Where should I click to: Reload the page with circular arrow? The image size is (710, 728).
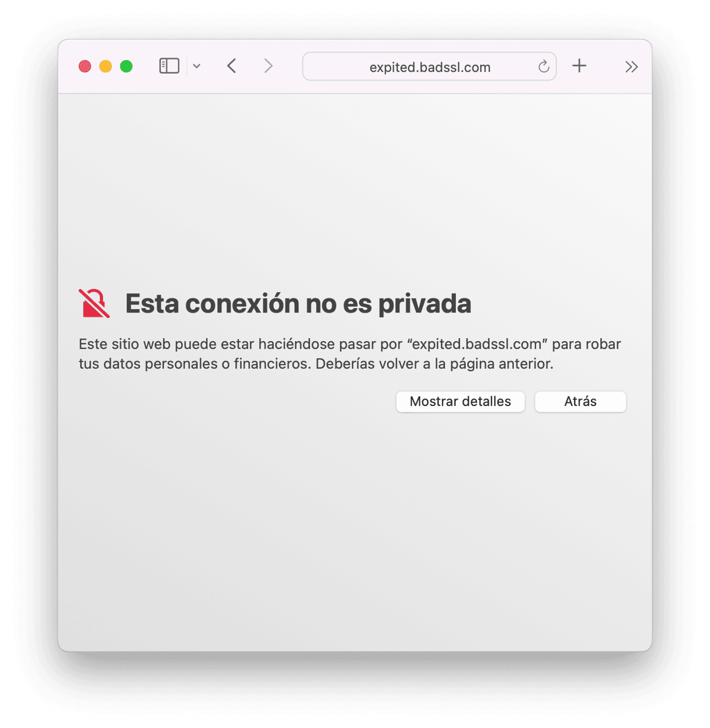(544, 67)
